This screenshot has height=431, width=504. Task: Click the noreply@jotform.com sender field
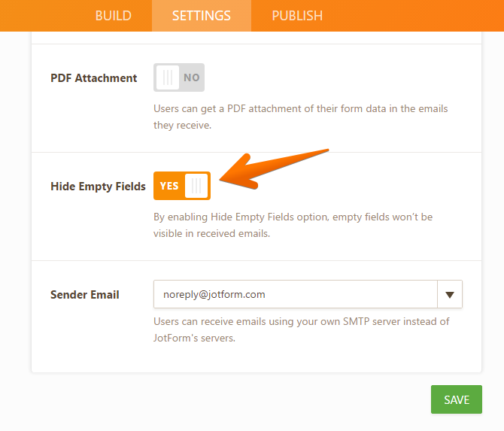[295, 295]
